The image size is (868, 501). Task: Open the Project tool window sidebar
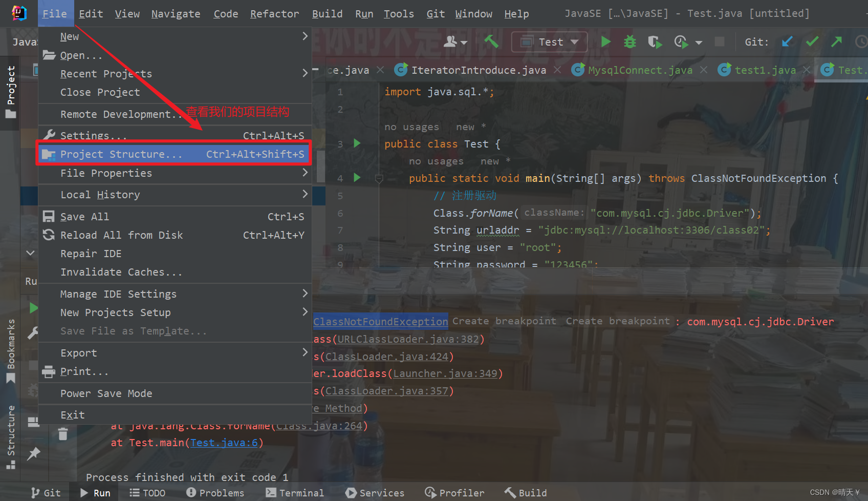pyautogui.click(x=10, y=92)
